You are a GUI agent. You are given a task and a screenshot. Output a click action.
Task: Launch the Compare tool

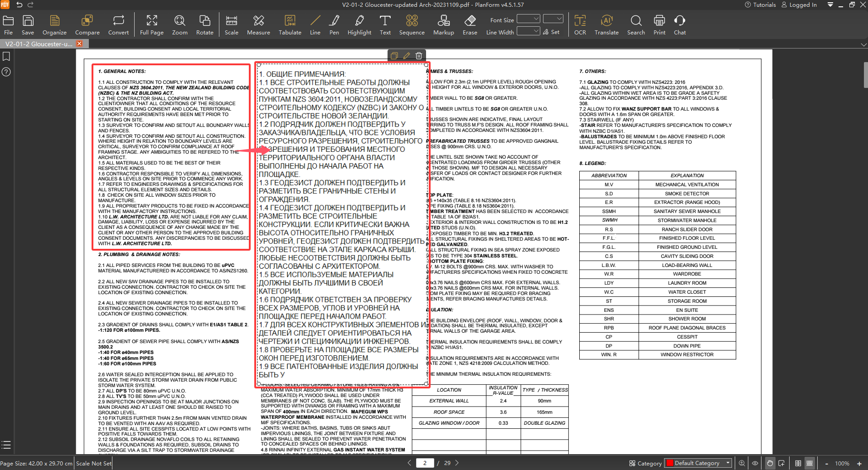click(x=87, y=25)
